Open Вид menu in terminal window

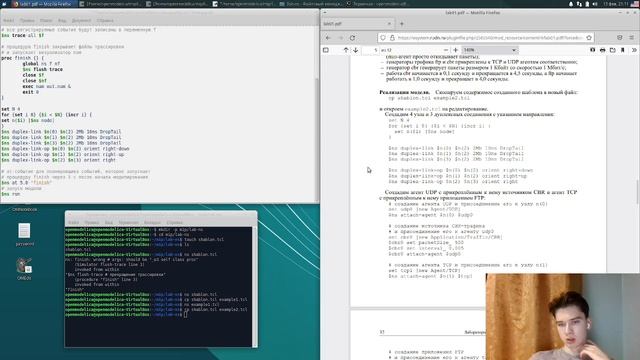coord(109,222)
